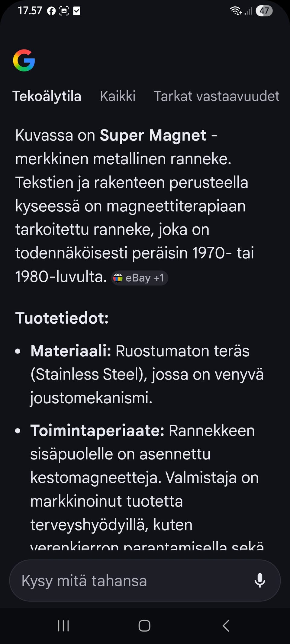Tap the eBay favicon on the source chip
This screenshot has width=290, height=644.
tap(118, 277)
